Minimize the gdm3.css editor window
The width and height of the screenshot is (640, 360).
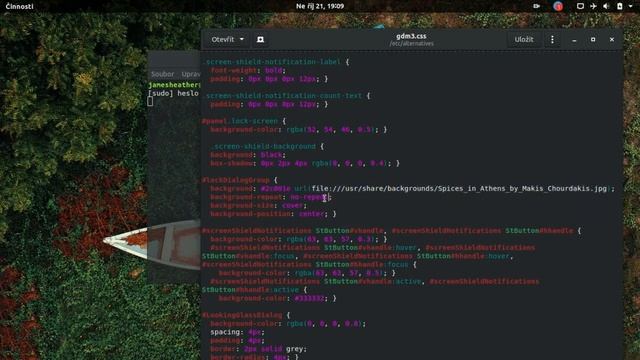[x=574, y=40]
